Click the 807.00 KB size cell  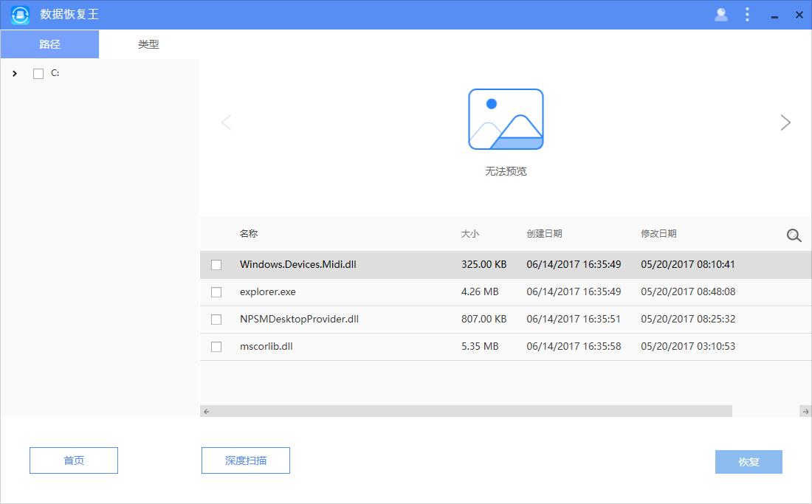pyautogui.click(x=484, y=320)
